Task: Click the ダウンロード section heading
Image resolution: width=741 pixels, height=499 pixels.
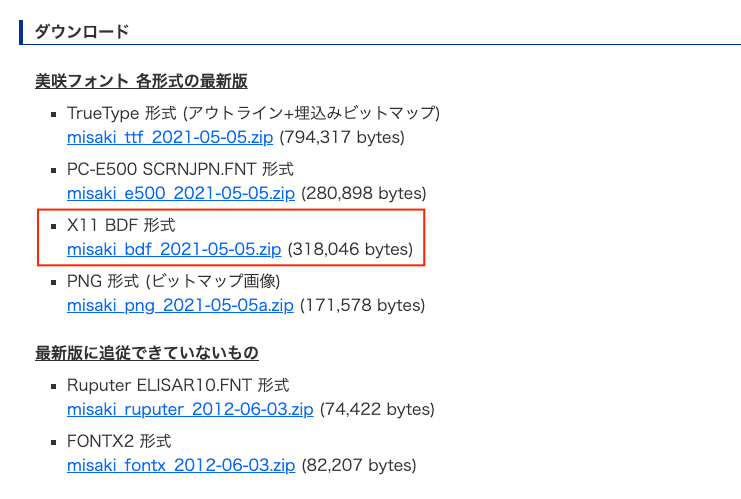Action: point(82,31)
